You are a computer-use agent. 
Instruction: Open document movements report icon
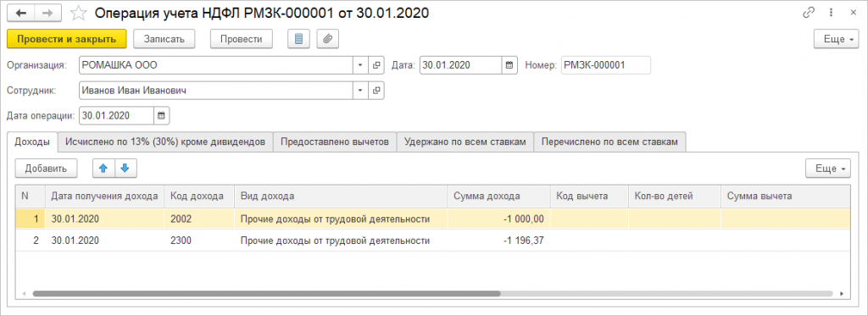pos(299,39)
